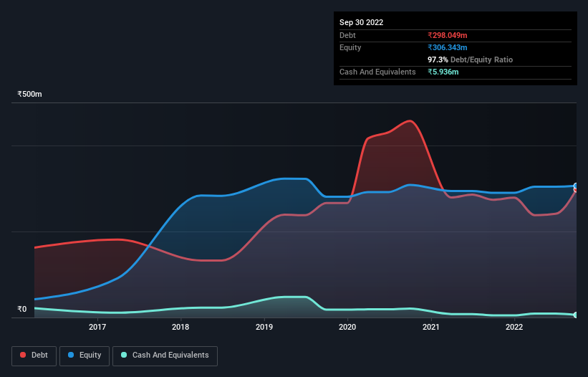Click the Sep 30 2022 tooltip date
Viewport: 588px width, 377px height.
pyautogui.click(x=361, y=22)
